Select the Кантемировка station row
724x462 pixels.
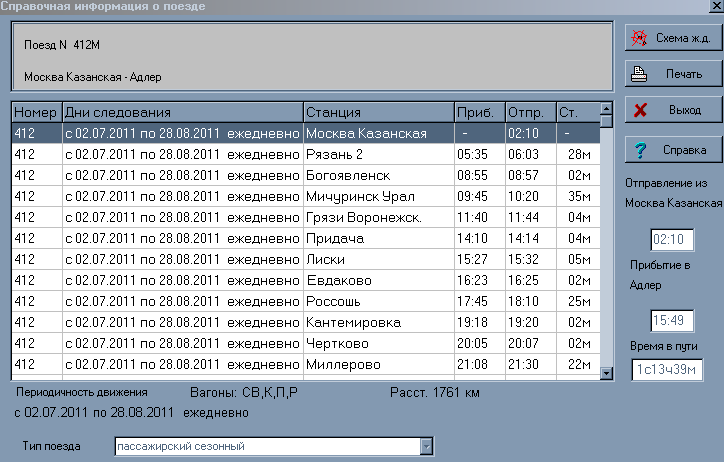point(306,322)
